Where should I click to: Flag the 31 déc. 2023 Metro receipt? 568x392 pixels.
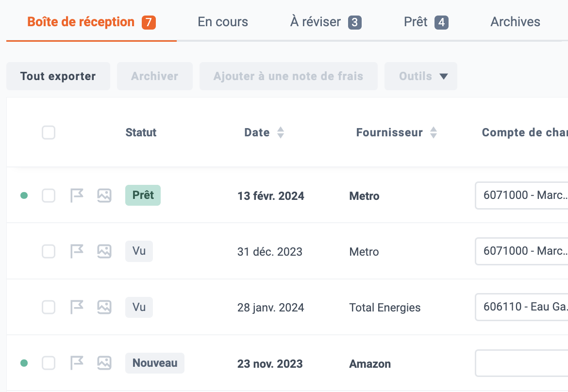(x=77, y=251)
